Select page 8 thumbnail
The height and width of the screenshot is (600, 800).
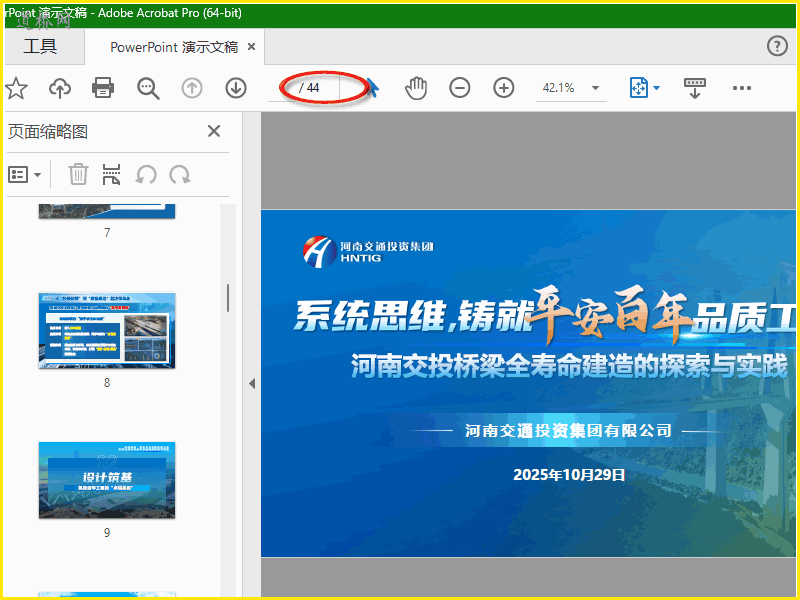107,331
